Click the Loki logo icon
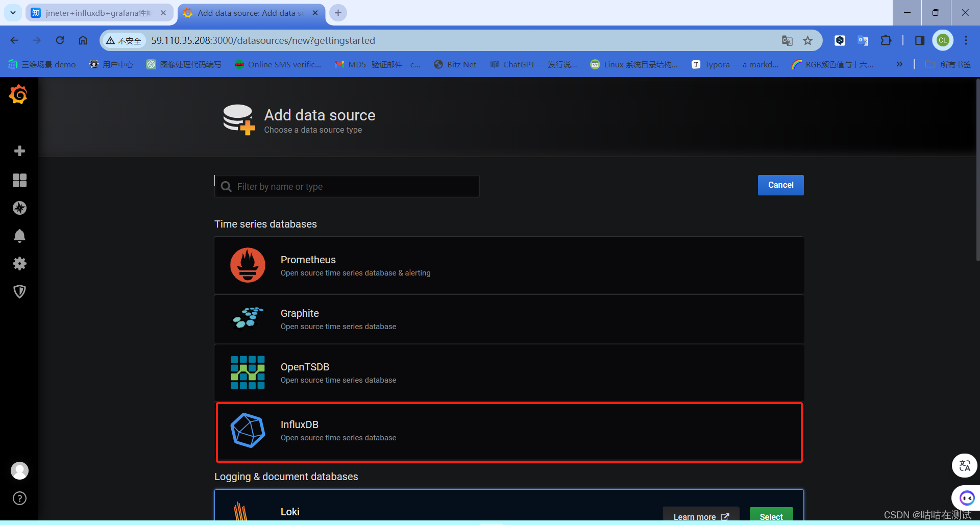Viewport: 980px width, 525px height. click(240, 511)
